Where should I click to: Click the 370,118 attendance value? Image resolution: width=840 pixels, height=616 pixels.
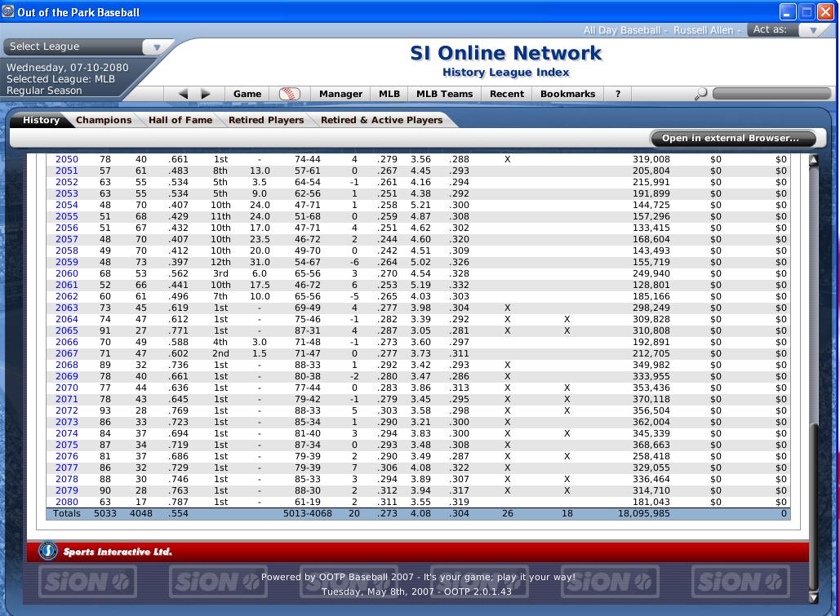click(x=651, y=399)
